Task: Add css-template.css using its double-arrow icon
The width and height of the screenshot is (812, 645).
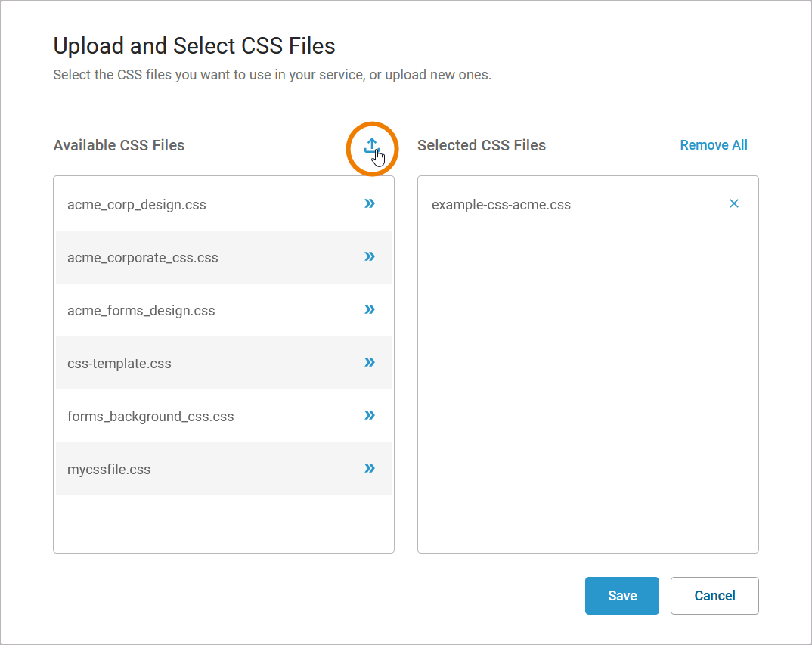Action: click(370, 362)
